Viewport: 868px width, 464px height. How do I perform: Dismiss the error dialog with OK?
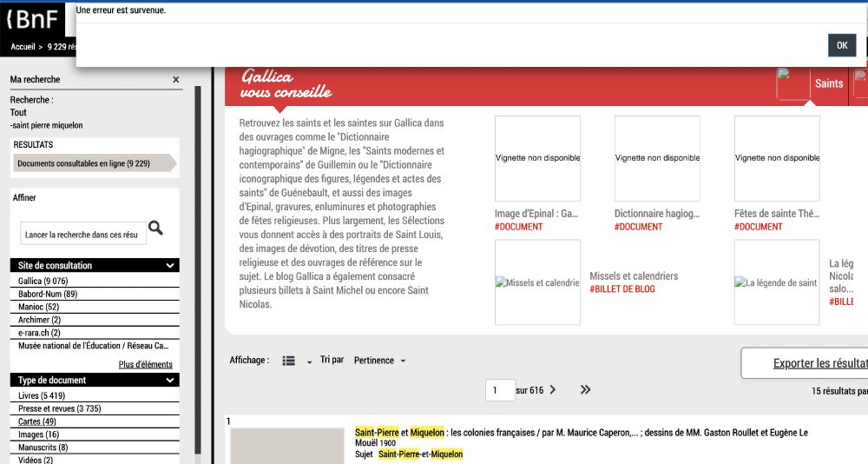[841, 45]
